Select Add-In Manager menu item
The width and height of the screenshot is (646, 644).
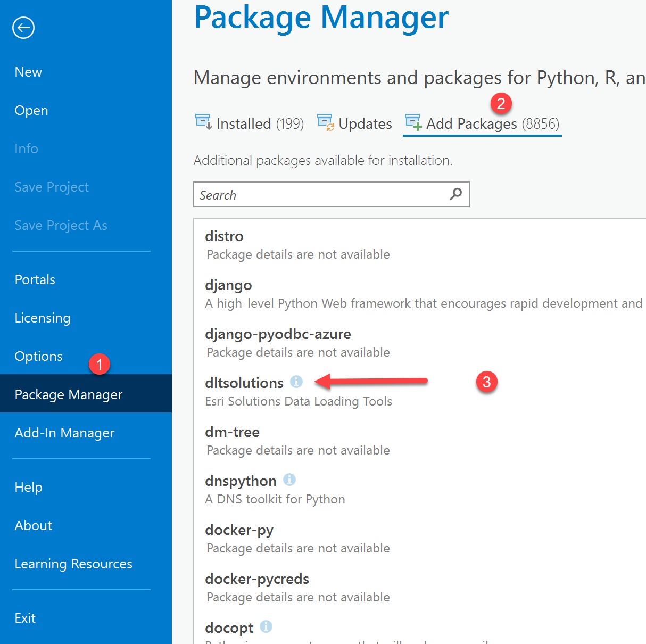click(x=64, y=433)
